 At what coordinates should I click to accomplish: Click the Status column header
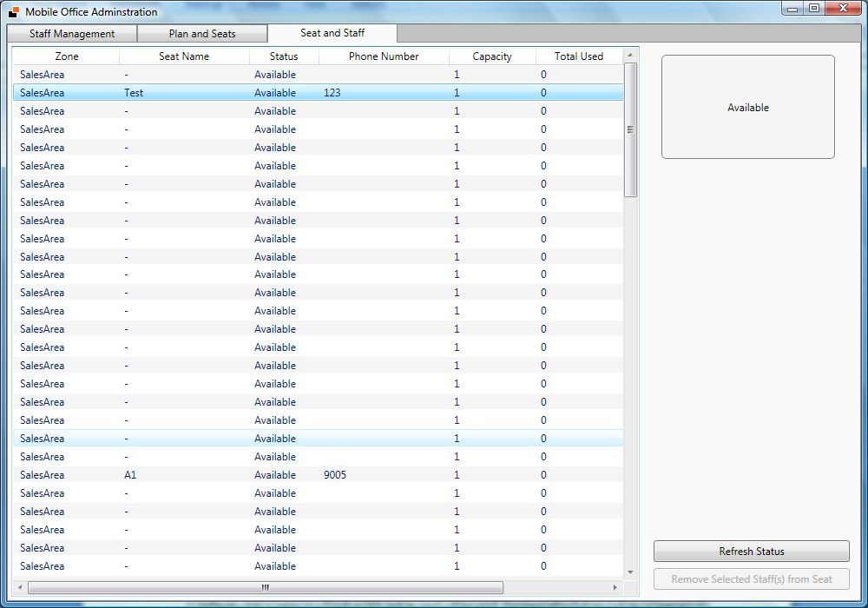(284, 56)
